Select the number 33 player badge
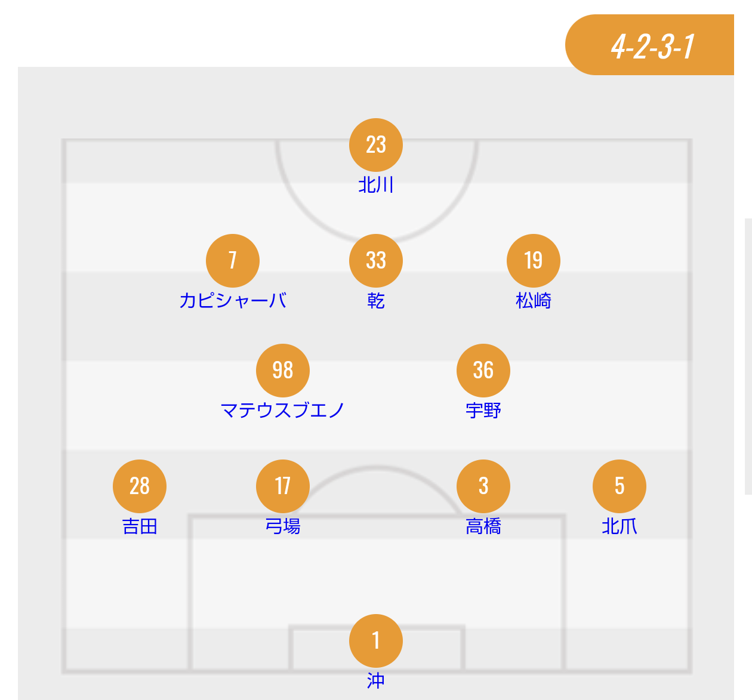The width and height of the screenshot is (752, 700). pos(376,261)
